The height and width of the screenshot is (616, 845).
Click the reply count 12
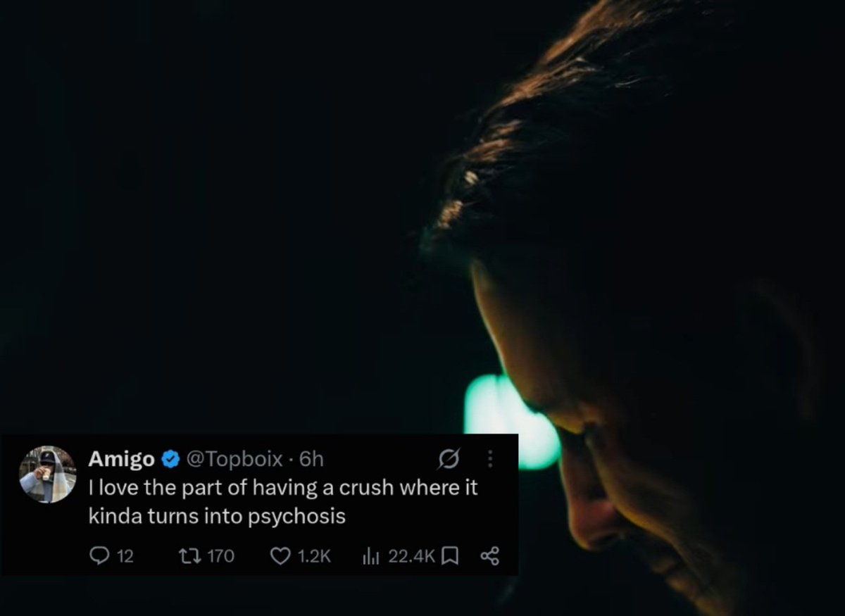pyautogui.click(x=125, y=556)
